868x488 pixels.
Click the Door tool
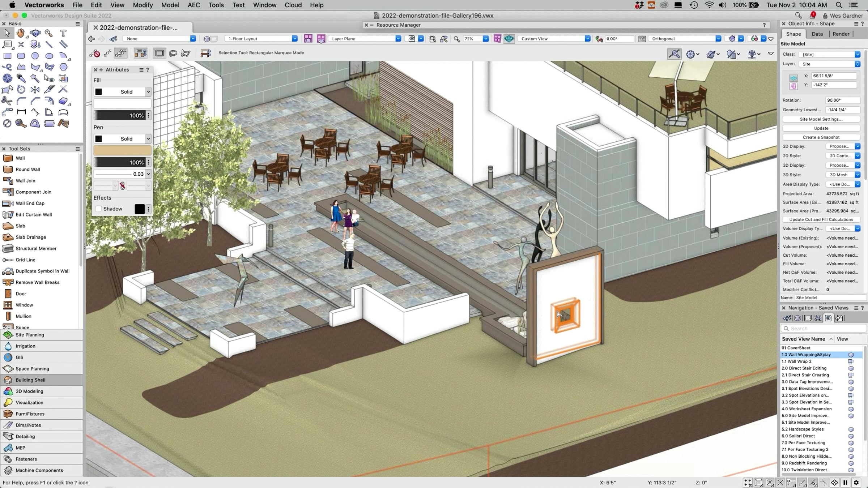21,294
